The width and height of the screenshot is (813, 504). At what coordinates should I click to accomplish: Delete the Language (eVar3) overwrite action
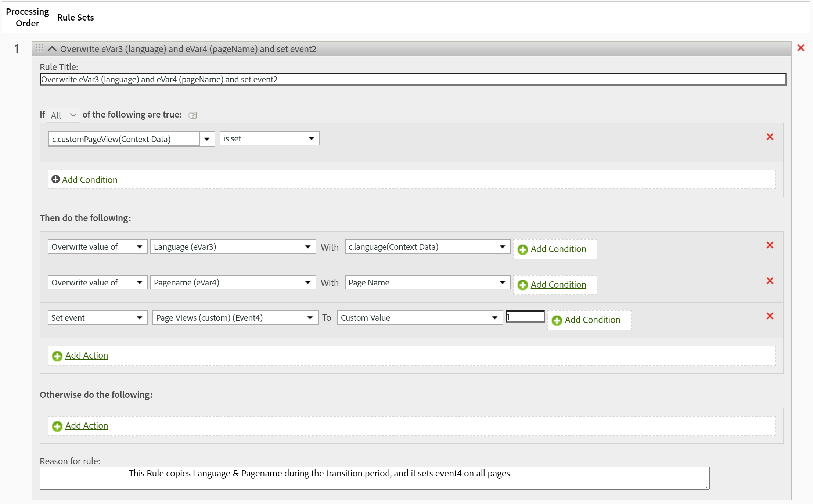[x=770, y=245]
